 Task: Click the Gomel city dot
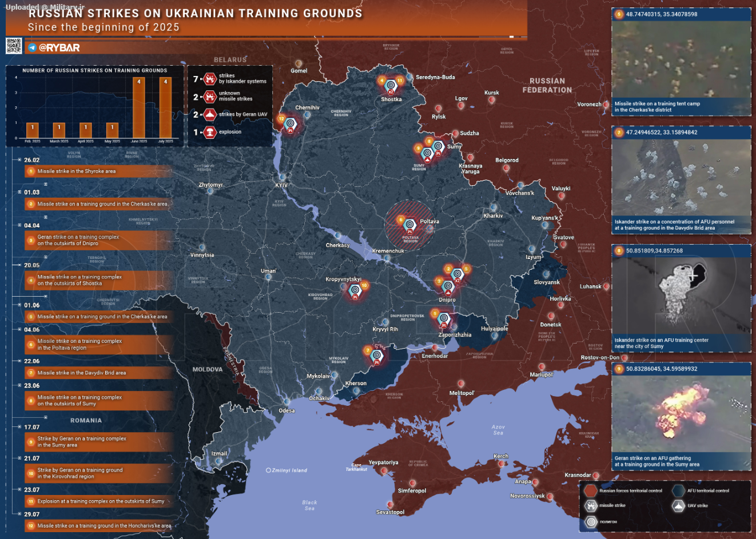[x=298, y=63]
